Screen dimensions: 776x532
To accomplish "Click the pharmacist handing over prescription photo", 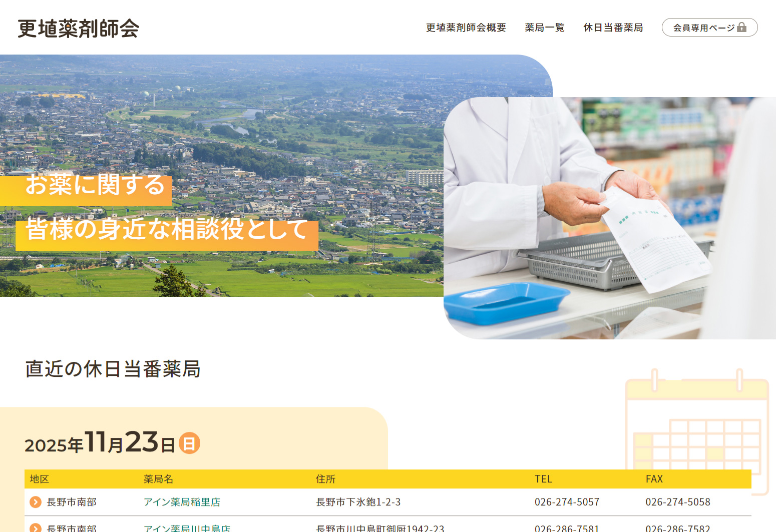I will (x=609, y=218).
